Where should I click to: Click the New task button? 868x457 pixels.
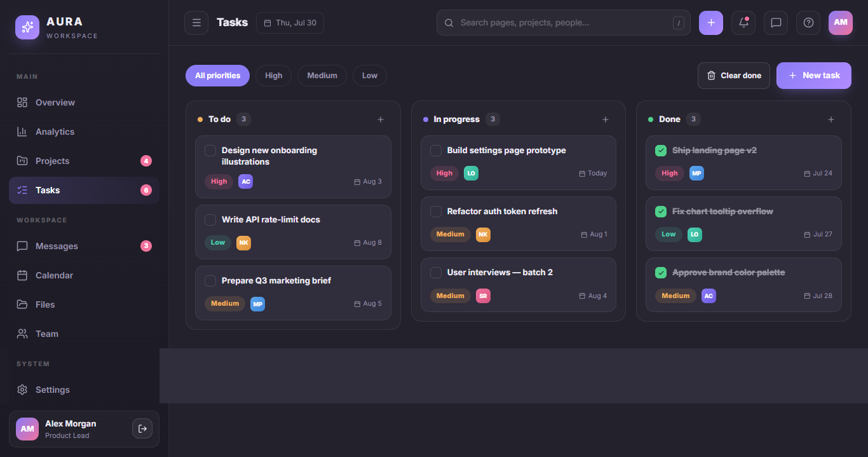coord(814,76)
